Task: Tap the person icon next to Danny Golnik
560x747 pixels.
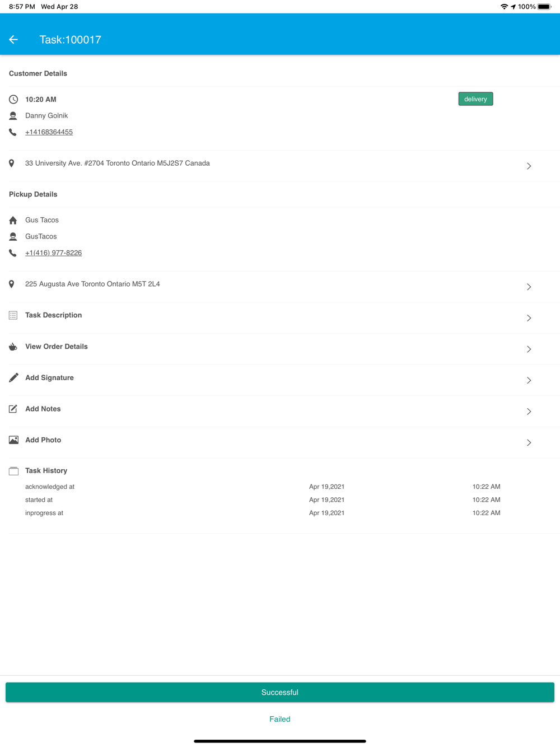Action: (x=13, y=116)
